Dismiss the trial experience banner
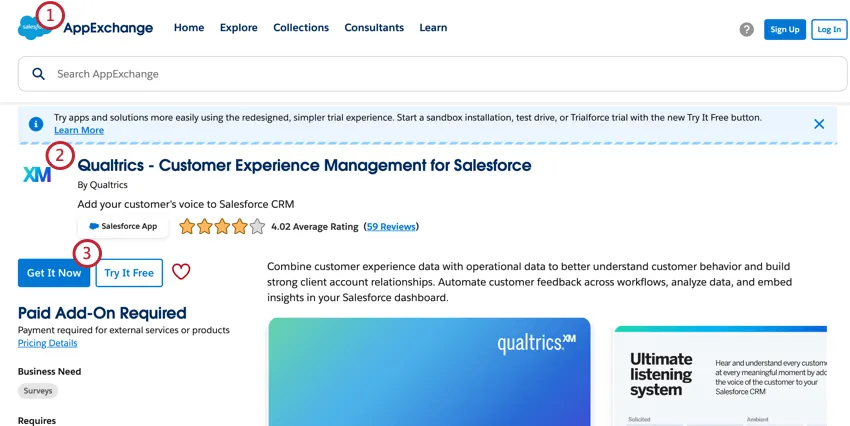The image size is (850, 426). pyautogui.click(x=819, y=124)
